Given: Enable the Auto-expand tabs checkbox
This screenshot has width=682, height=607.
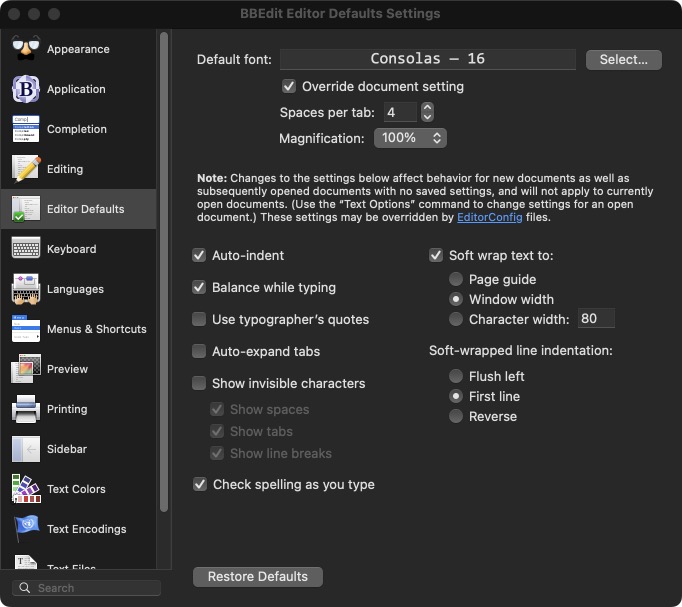Looking at the screenshot, I should pyautogui.click(x=200, y=352).
